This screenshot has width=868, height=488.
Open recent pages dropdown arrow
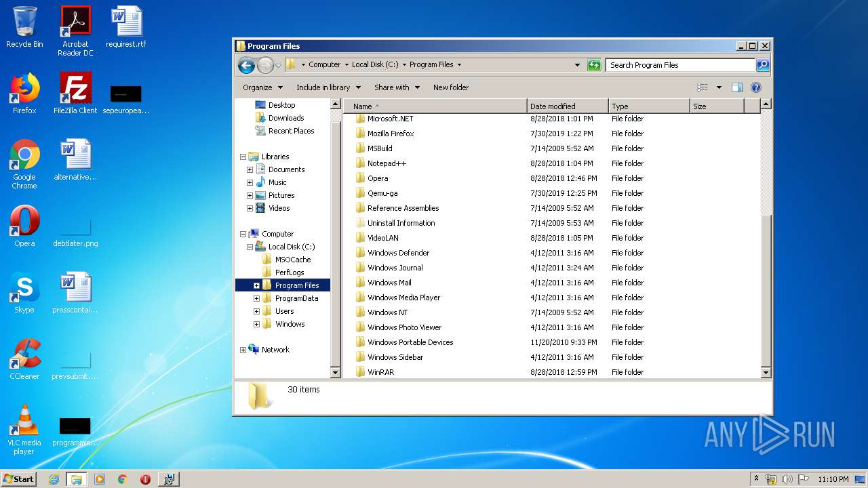pyautogui.click(x=278, y=66)
